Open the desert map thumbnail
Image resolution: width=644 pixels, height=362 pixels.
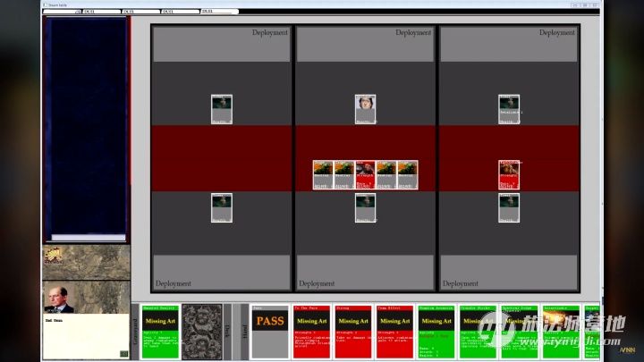click(86, 262)
